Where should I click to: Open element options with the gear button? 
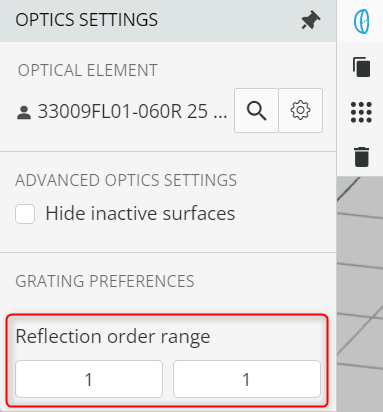(300, 111)
